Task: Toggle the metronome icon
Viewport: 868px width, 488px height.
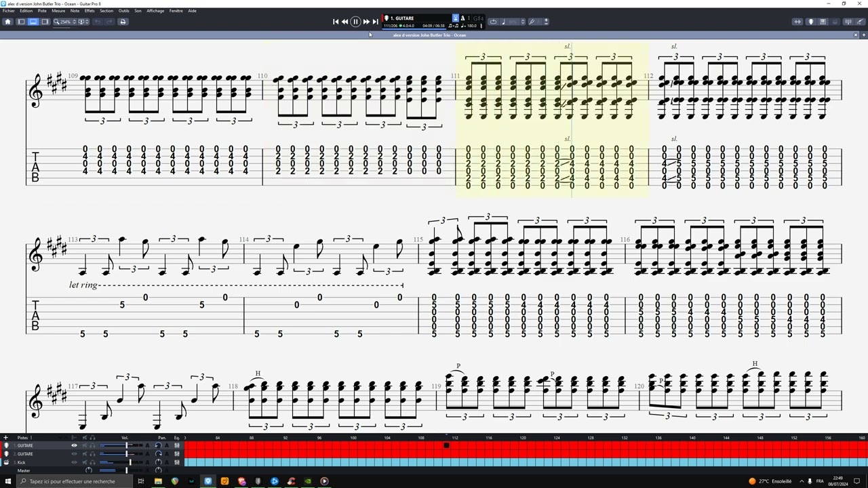Action: click(462, 18)
